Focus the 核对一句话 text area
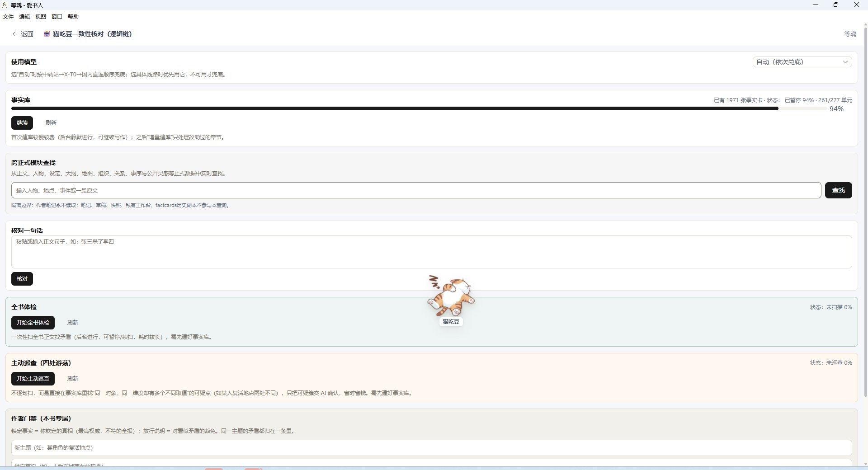Image resolution: width=868 pixels, height=470 pixels. click(431, 252)
